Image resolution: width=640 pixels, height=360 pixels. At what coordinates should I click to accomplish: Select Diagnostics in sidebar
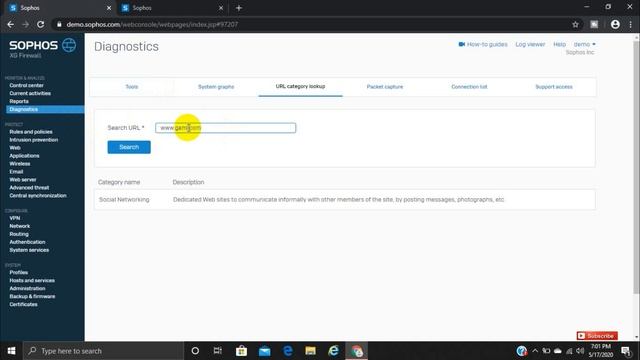coord(45,109)
